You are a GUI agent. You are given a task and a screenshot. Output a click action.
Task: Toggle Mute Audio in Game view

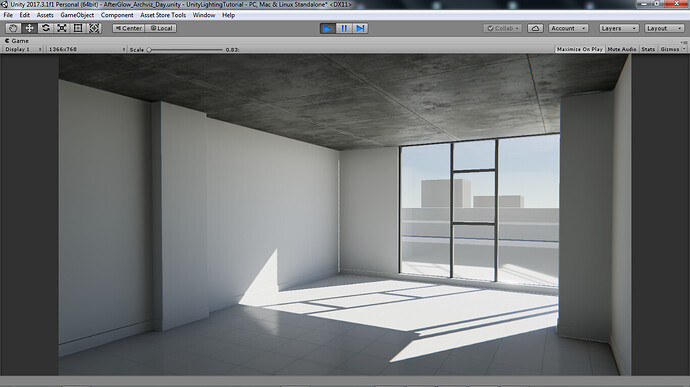click(x=621, y=49)
